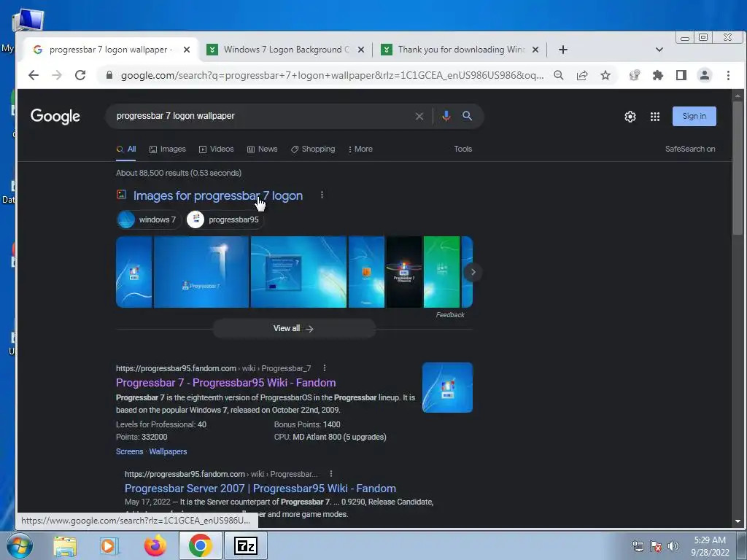
Task: Open options dots beside Images for progressbar
Action: coord(322,195)
